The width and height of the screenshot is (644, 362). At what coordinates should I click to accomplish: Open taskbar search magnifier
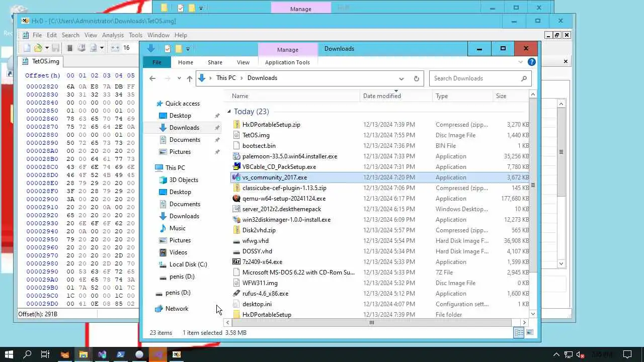(x=27, y=354)
